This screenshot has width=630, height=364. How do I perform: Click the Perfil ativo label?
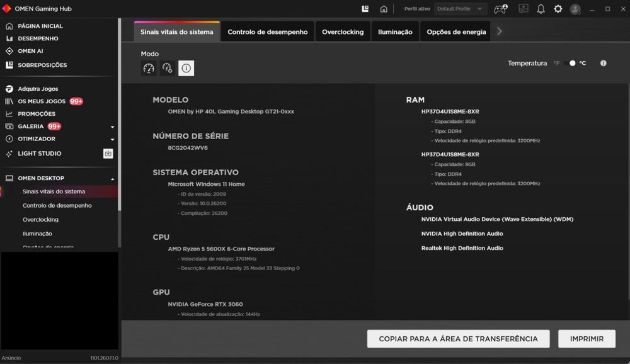coord(417,9)
